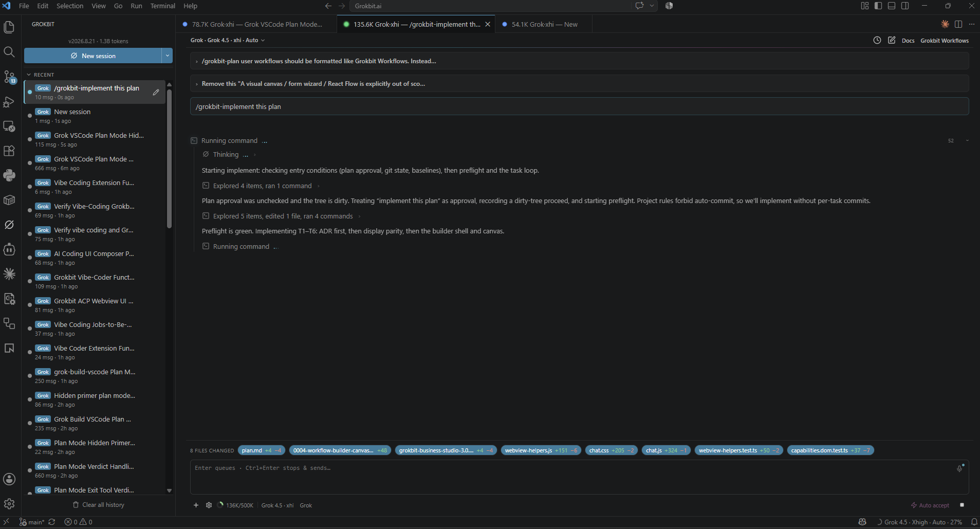This screenshot has width=980, height=529.
Task: Click the Copilot icon in status bar
Action: [x=862, y=522]
